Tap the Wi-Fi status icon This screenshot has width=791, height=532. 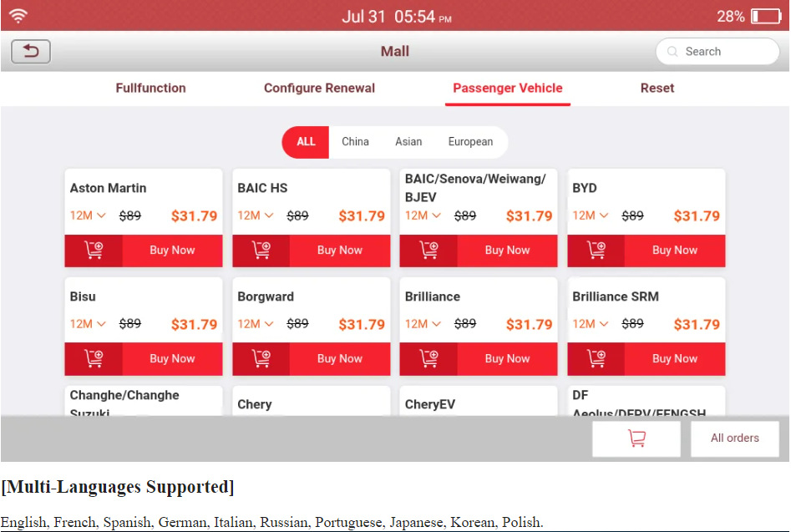18,16
